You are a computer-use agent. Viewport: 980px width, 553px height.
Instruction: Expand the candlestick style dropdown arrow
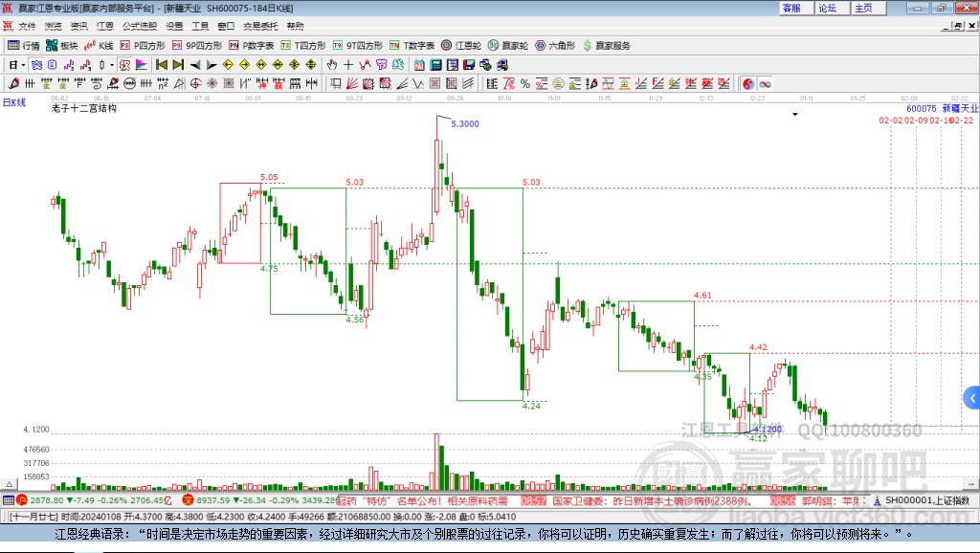click(x=112, y=65)
